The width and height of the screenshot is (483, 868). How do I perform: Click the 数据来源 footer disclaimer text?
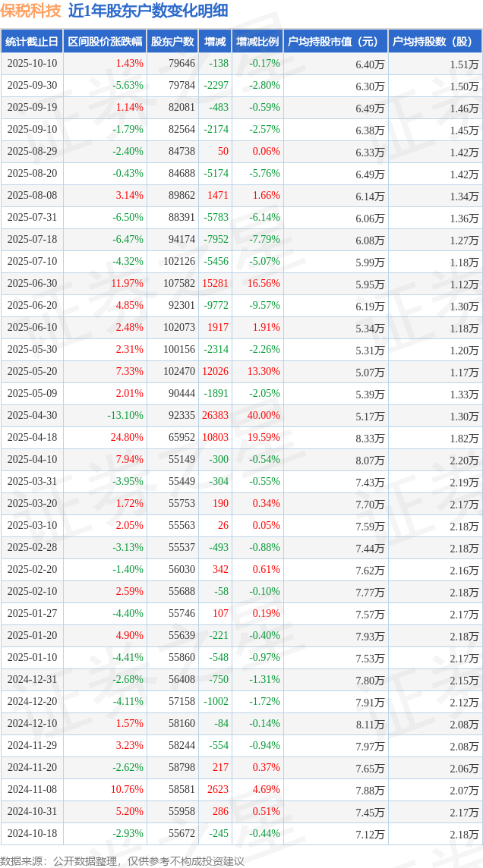coord(122,860)
